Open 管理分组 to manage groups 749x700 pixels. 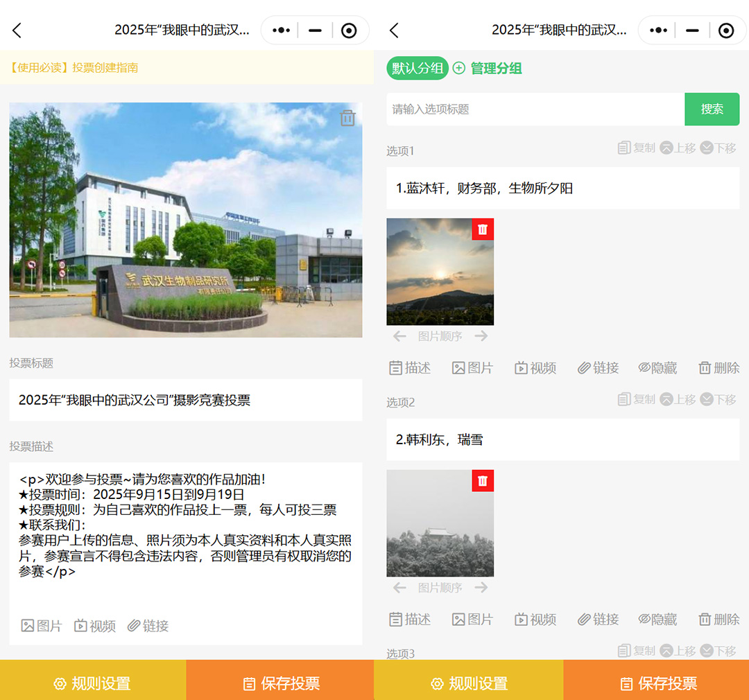click(x=488, y=68)
